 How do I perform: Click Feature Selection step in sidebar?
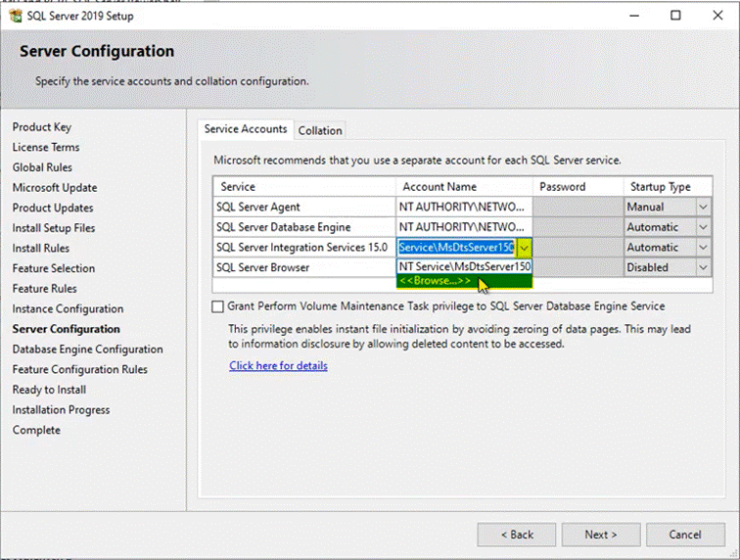pyautogui.click(x=54, y=268)
